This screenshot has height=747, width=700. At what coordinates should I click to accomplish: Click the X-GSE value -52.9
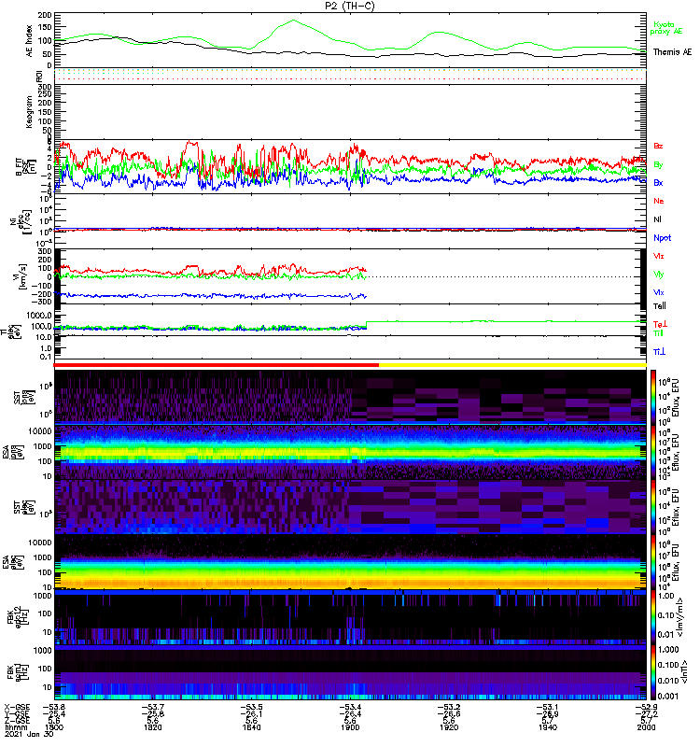pos(646,708)
